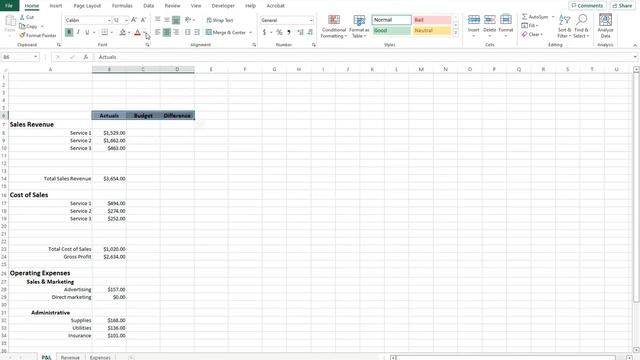Image resolution: width=640 pixels, height=360 pixels.
Task: Open Conditional Formatting menu
Action: click(x=333, y=27)
